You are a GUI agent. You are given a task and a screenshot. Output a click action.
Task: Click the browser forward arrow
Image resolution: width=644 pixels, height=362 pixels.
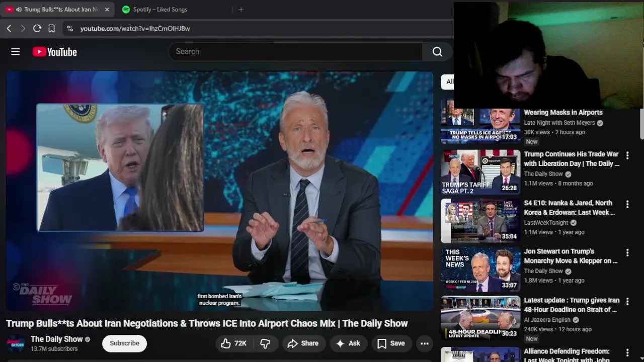point(23,29)
